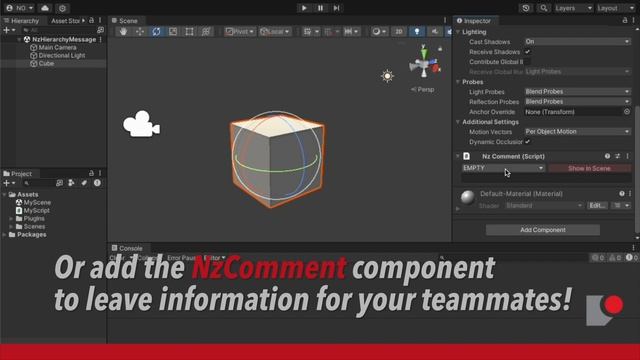Toggle hidden packages visibility in Project
The width and height of the screenshot is (640, 360).
tap(97, 183)
